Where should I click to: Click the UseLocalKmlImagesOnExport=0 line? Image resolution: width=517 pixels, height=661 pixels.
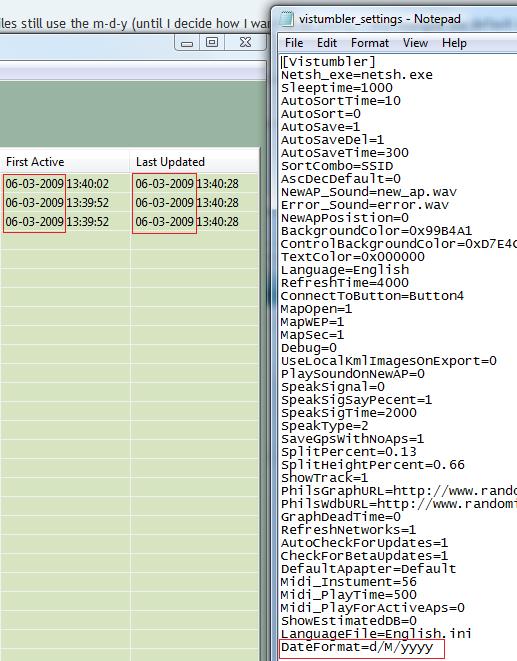click(389, 361)
